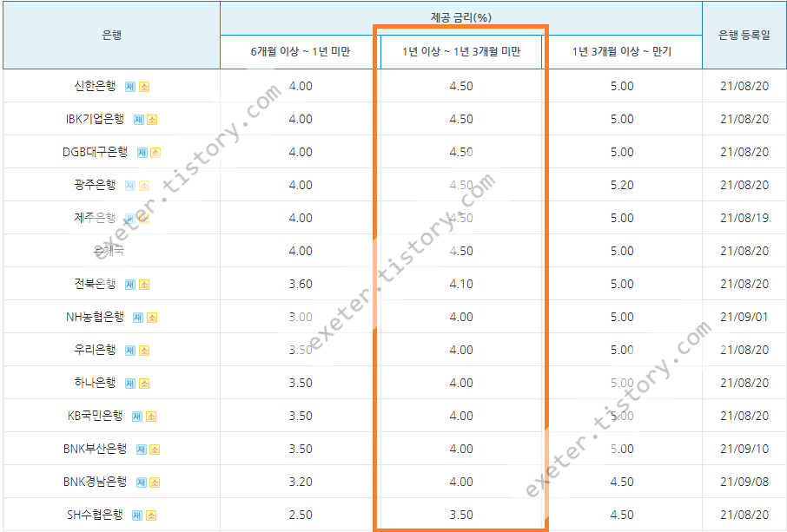787x532 pixels.
Task: Select the 하나은행 bank name
Action: (x=95, y=383)
